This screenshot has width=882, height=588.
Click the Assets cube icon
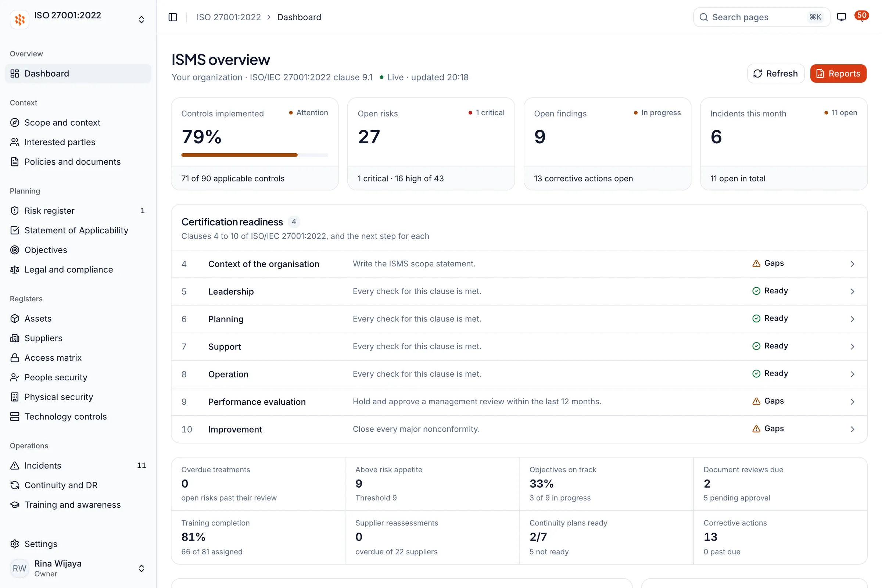coord(15,318)
